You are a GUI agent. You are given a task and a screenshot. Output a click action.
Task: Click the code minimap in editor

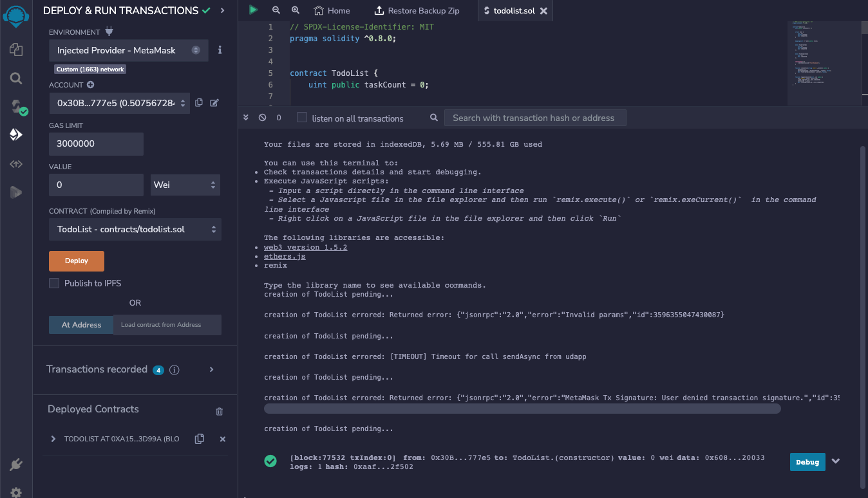coord(823,62)
